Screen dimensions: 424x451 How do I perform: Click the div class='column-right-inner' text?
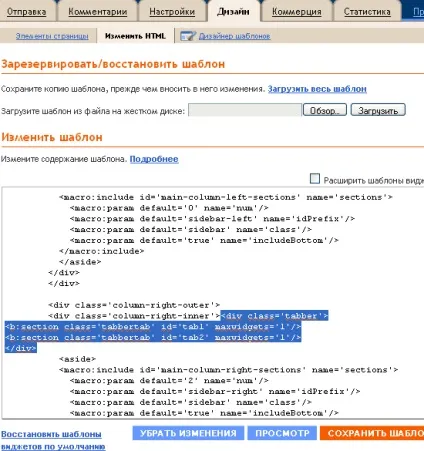pyautogui.click(x=134, y=316)
